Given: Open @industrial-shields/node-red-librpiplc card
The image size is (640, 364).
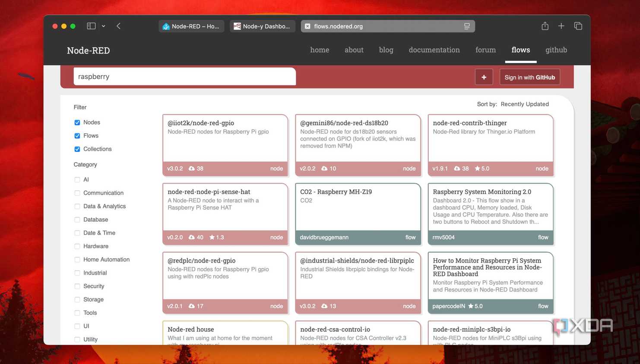Looking at the screenshot, I should [x=358, y=283].
